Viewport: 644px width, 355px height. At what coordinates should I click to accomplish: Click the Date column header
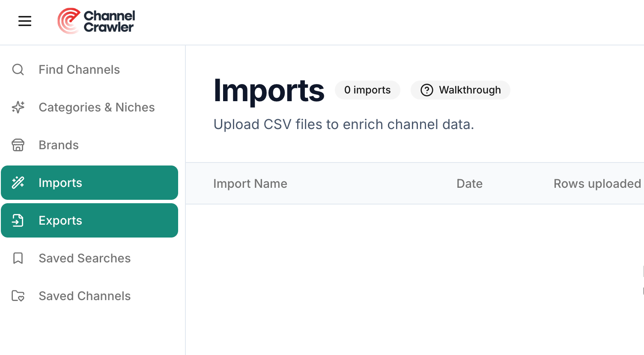[x=469, y=184]
